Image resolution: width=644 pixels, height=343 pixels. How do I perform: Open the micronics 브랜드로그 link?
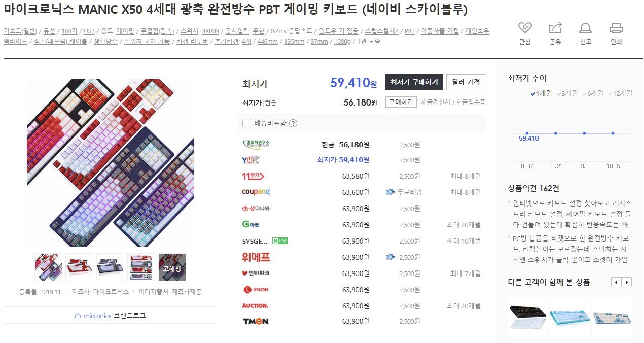tap(110, 315)
